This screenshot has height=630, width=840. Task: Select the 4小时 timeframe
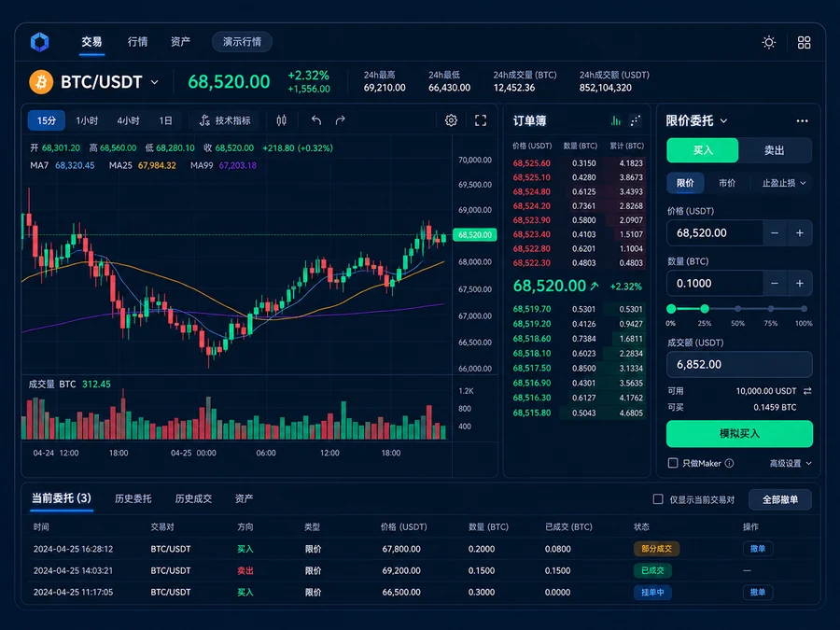(x=128, y=120)
